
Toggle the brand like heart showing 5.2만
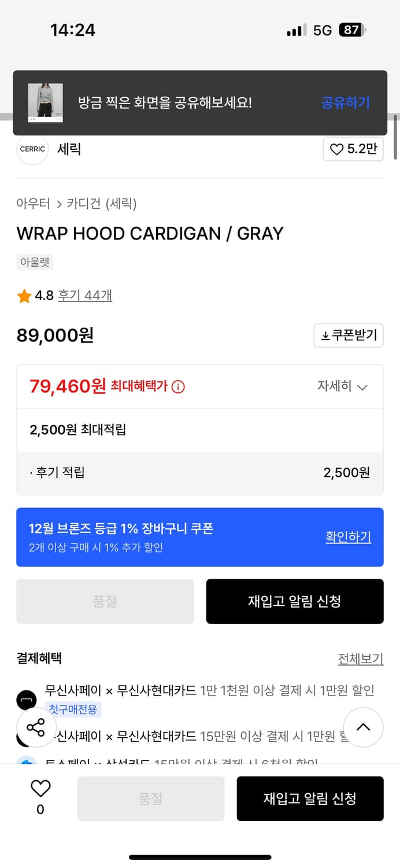coord(353,149)
